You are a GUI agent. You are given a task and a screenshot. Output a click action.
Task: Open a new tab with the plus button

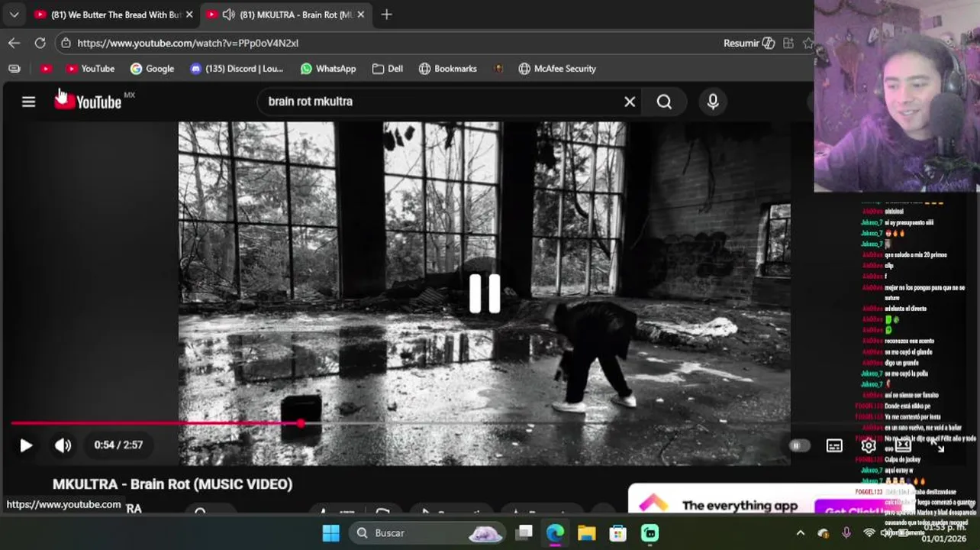click(386, 15)
